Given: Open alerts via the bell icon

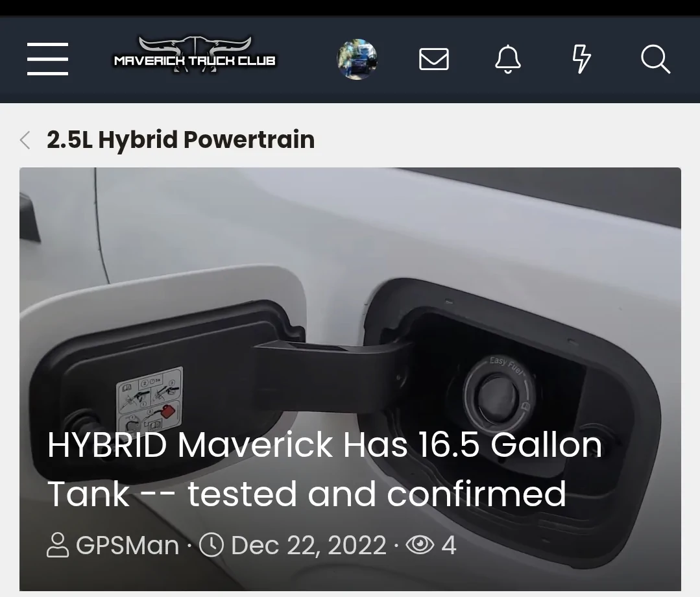Looking at the screenshot, I should click(508, 59).
